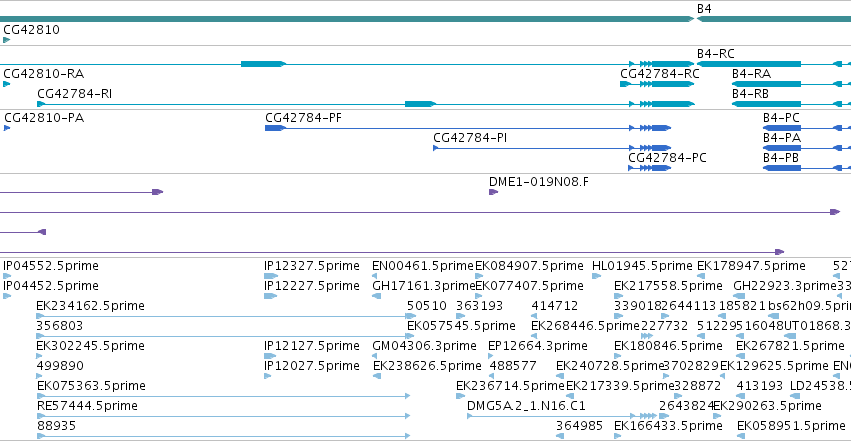Select the B4-PA protein label
This screenshot has width=851, height=441.
(782, 138)
